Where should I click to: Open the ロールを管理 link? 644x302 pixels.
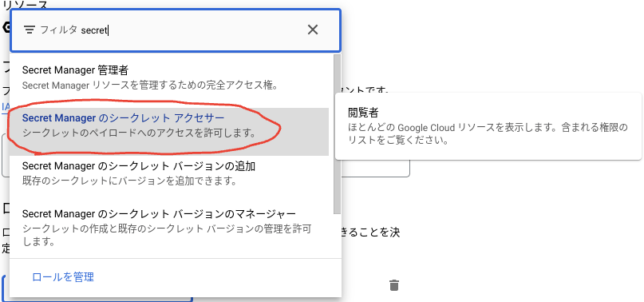(x=63, y=277)
